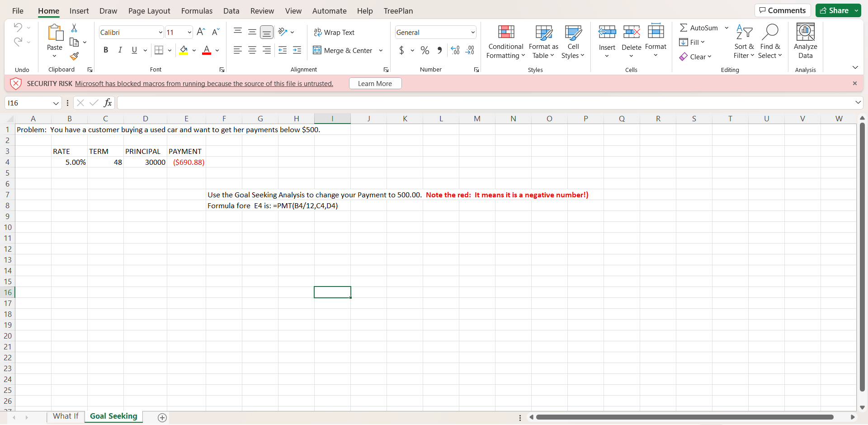Screen dimensions: 868x425
Task: Follow the macros blocked security link
Action: [x=204, y=83]
